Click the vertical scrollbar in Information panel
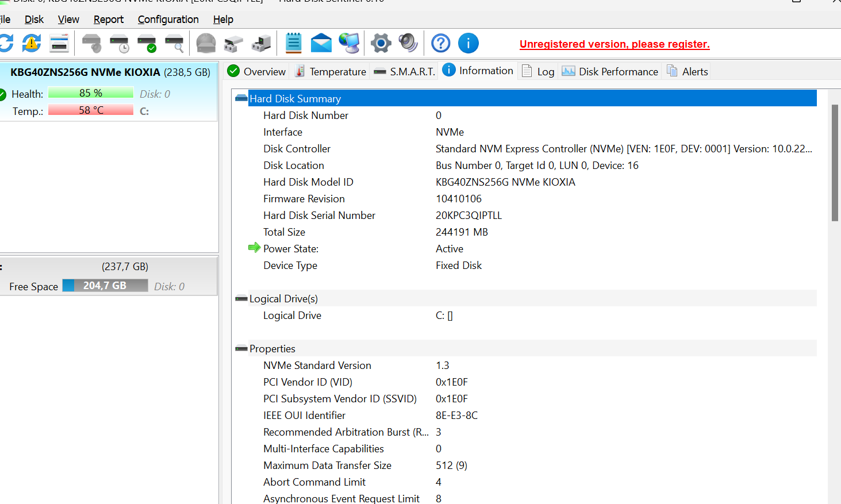This screenshot has width=841, height=504. point(835,163)
